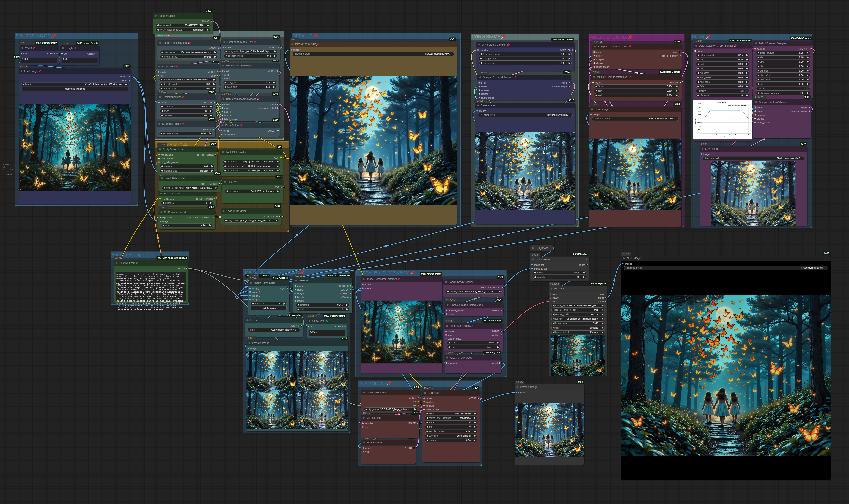849x504 pixels.
Task: Click the green icon beside Show Text title
Action: pyautogui.click(x=327, y=321)
